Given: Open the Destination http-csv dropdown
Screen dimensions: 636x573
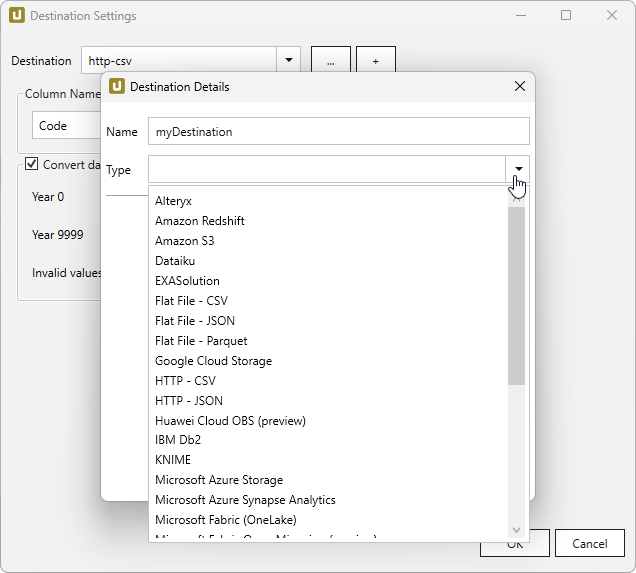Looking at the screenshot, I should pos(288,60).
